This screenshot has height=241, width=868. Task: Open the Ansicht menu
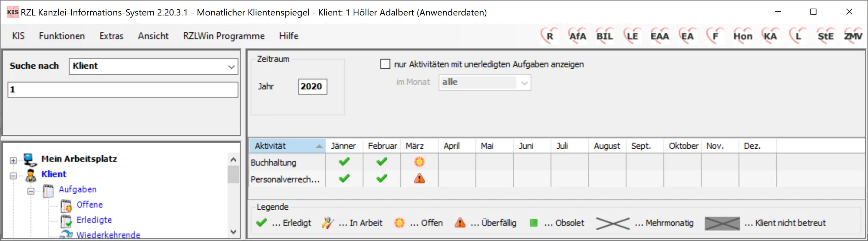153,36
